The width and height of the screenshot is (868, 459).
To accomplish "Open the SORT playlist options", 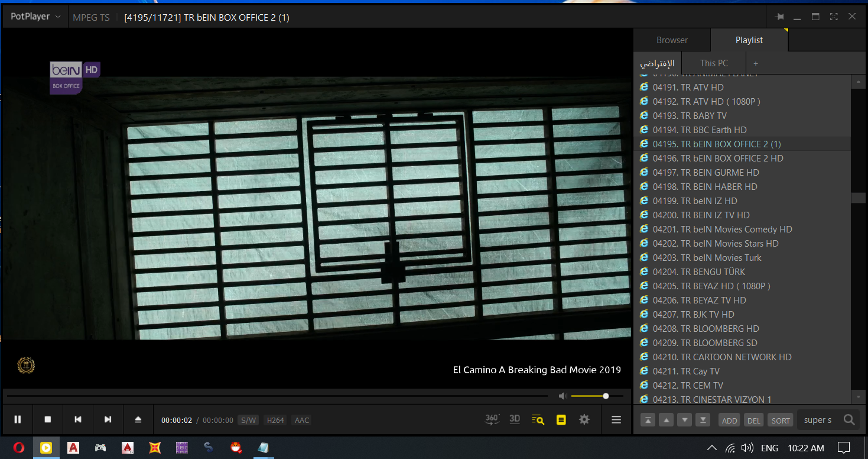I will [781, 420].
